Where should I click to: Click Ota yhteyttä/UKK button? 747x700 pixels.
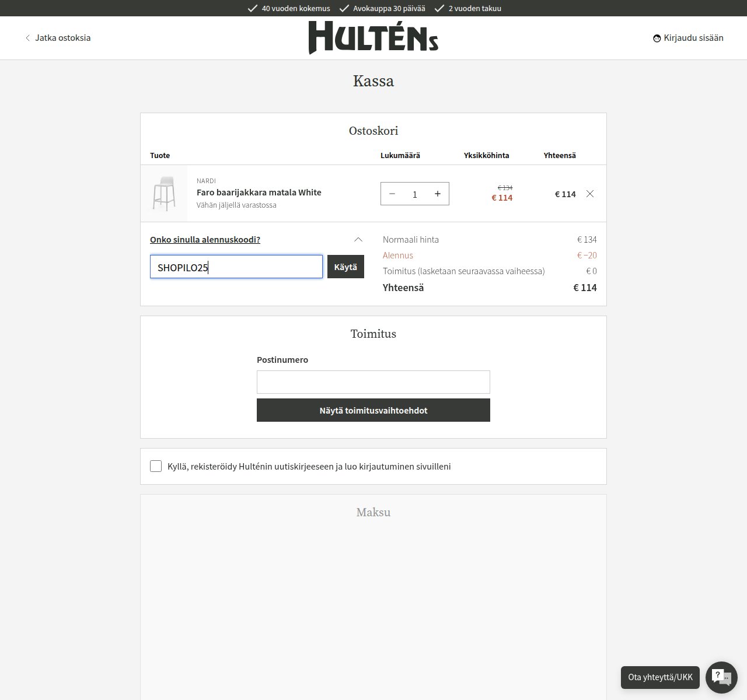coord(660,677)
